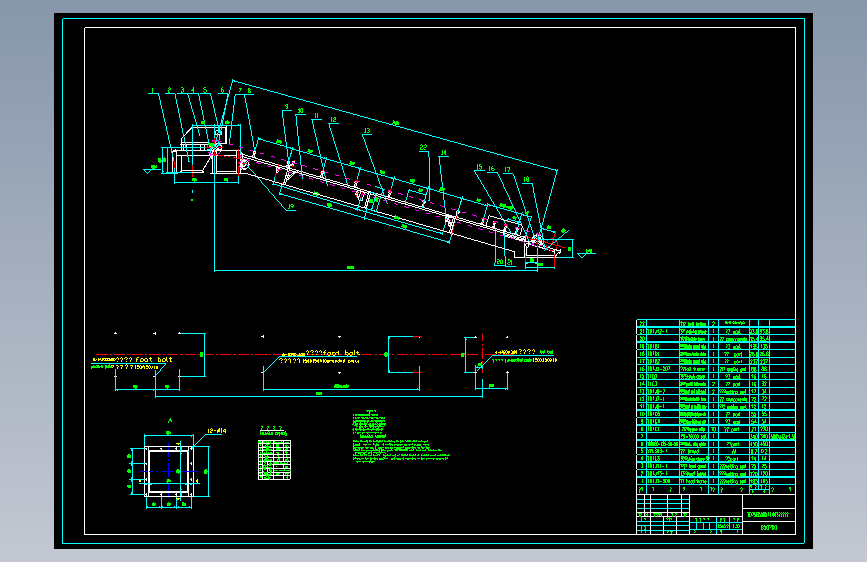
Task: Click part balloon number 1
Action: coord(153,90)
